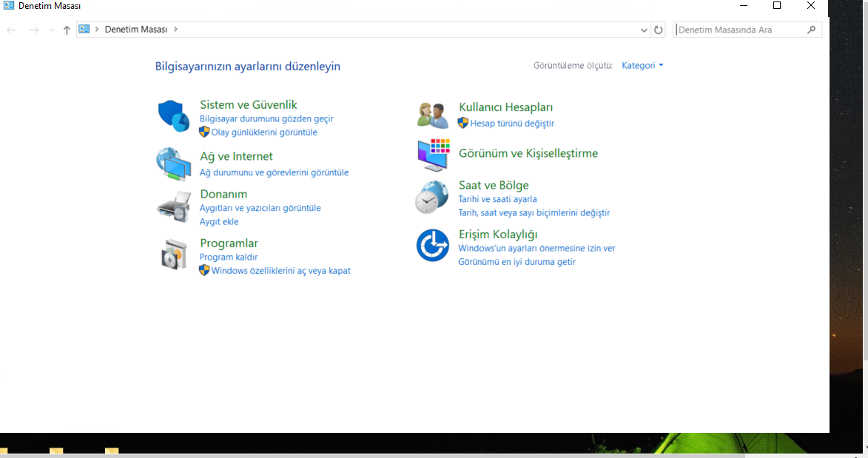The width and height of the screenshot is (868, 458).
Task: Open Ağ durumunu ve görevlerini görüntüle
Action: click(x=274, y=172)
